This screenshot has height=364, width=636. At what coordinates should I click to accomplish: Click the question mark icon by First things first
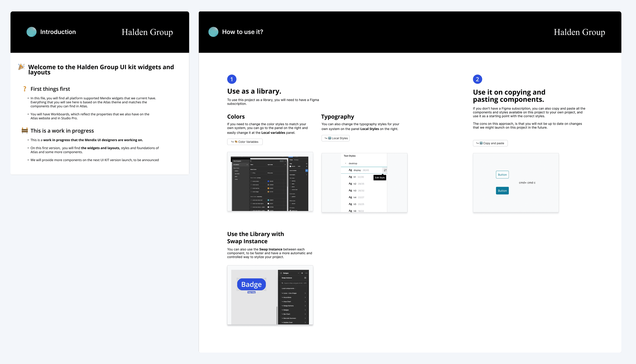24,89
